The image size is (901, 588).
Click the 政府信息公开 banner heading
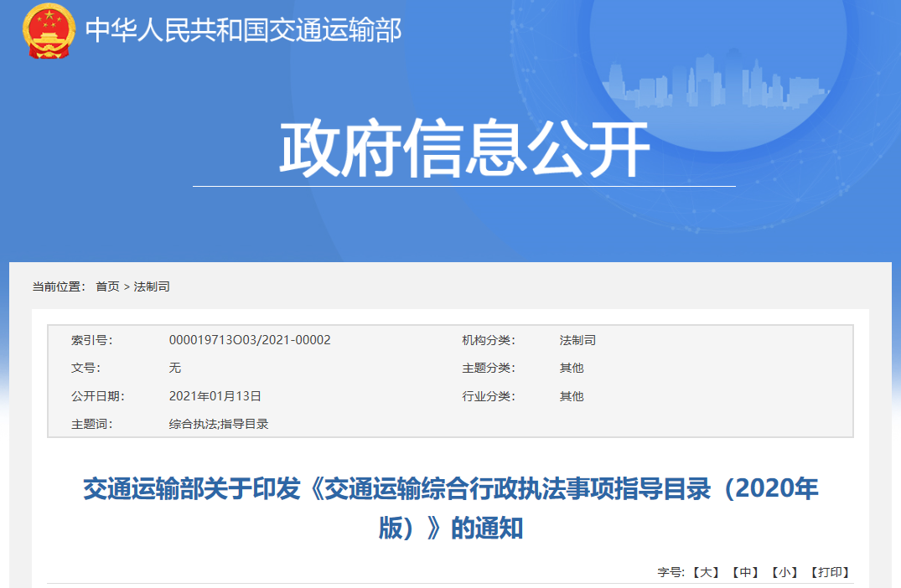click(464, 151)
